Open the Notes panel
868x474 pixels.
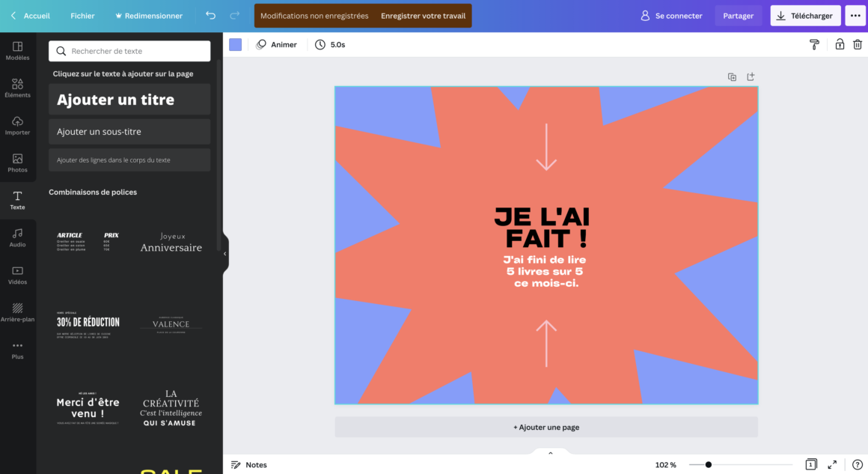(x=249, y=464)
